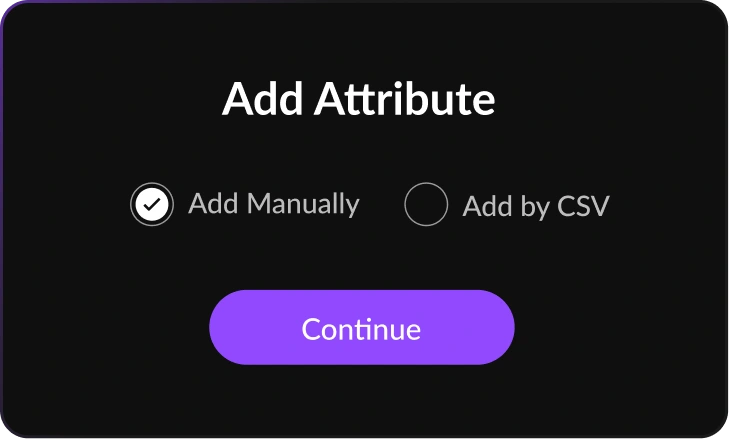Select the Add Manually radio button
Image resolution: width=729 pixels, height=439 pixels.
(x=152, y=205)
